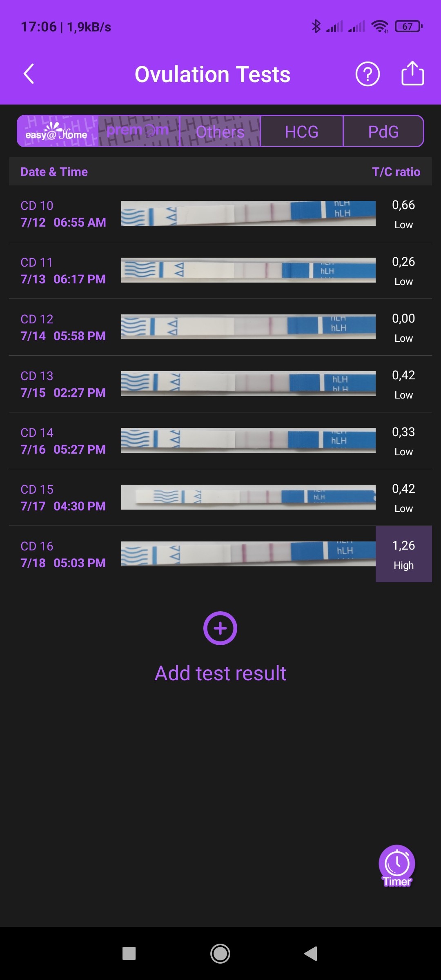
Task: Tap the share export icon
Action: 412,73
